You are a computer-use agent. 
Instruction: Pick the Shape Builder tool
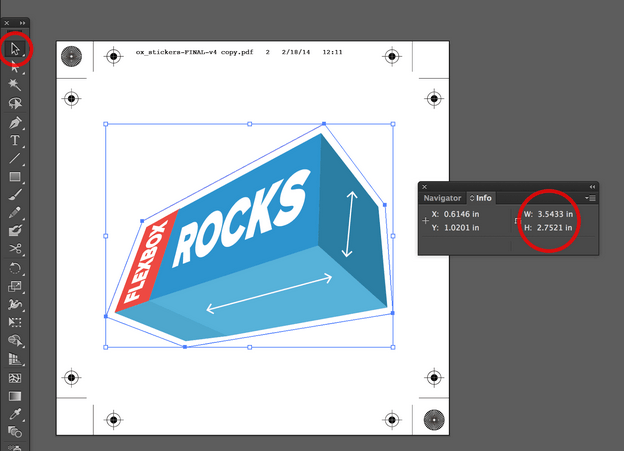pyautogui.click(x=15, y=341)
